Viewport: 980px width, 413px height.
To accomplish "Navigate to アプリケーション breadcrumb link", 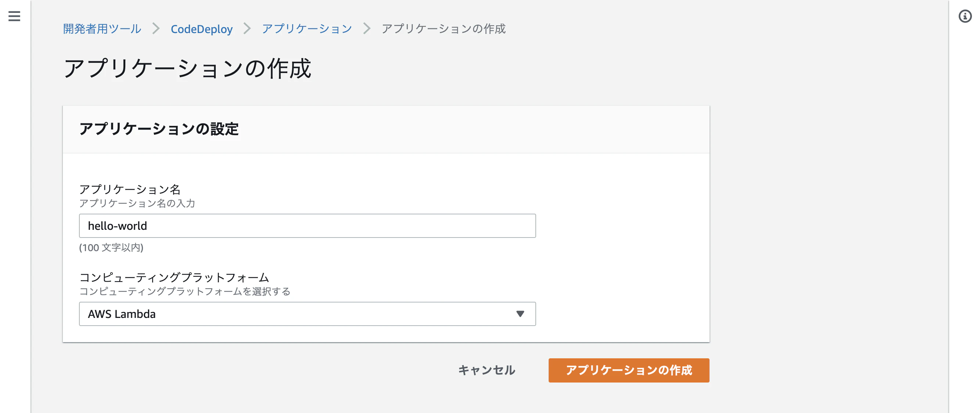I will pos(306,29).
